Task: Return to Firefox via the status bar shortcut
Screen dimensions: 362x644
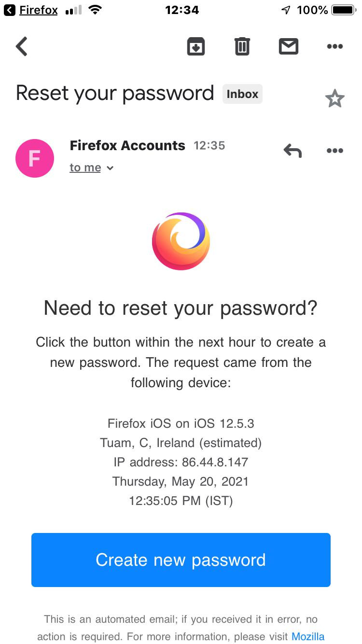Action: click(x=30, y=10)
